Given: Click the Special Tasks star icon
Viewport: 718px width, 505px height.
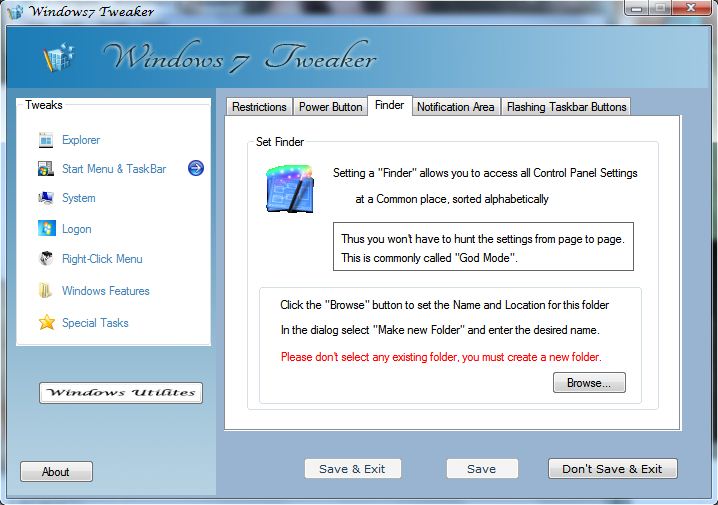Looking at the screenshot, I should (47, 322).
